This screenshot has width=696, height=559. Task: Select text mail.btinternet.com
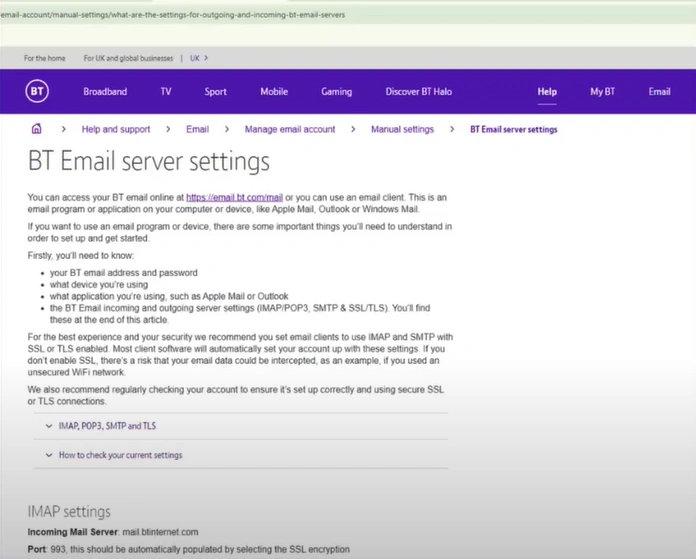point(160,532)
